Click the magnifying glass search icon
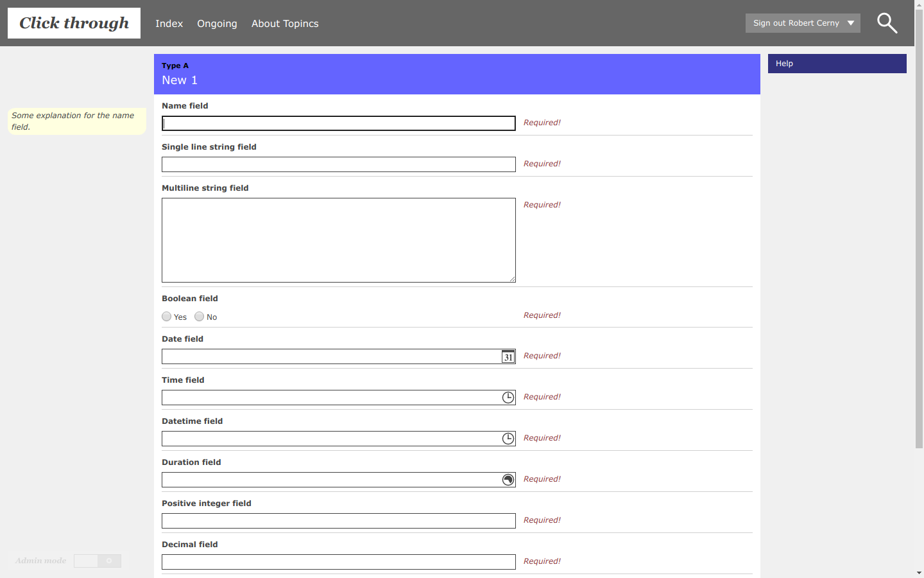Viewport: 924px width, 578px height. pyautogui.click(x=887, y=23)
